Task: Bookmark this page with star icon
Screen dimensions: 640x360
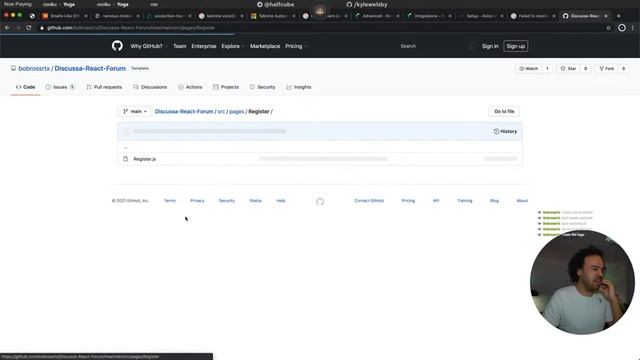Action: pos(609,28)
